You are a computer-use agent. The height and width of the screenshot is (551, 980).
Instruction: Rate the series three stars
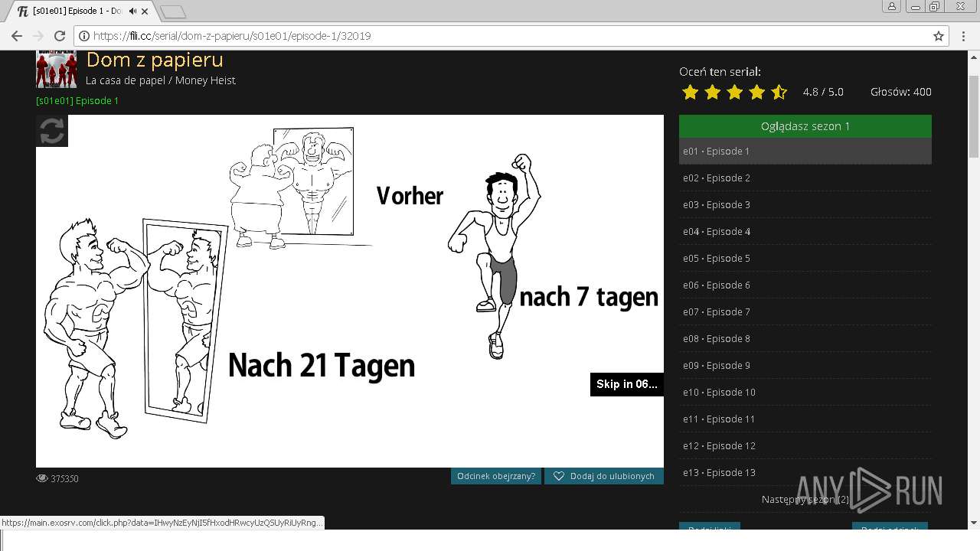734,93
